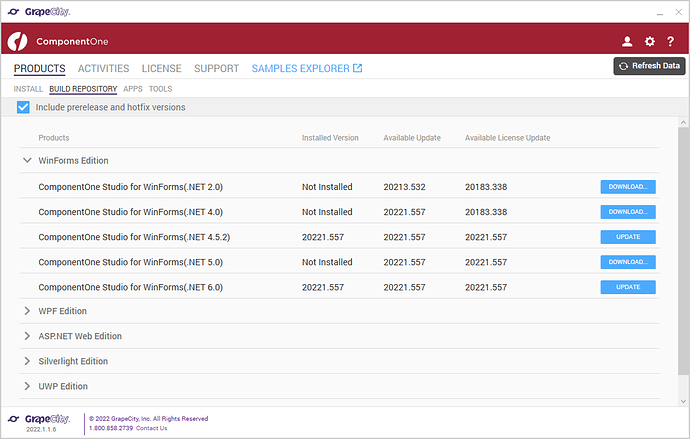Select the BUILD REPOSITORY sub-tab
690x439 pixels.
click(x=83, y=89)
